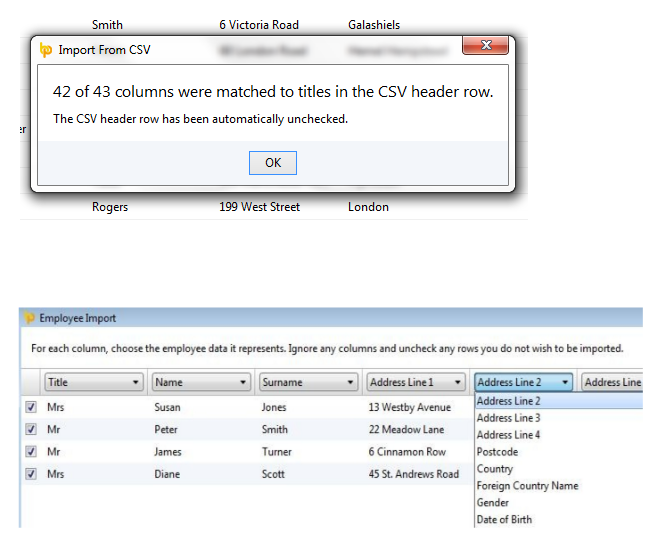This screenshot has height=548, width=667.
Task: Open the Name column dropdown
Action: [200, 382]
